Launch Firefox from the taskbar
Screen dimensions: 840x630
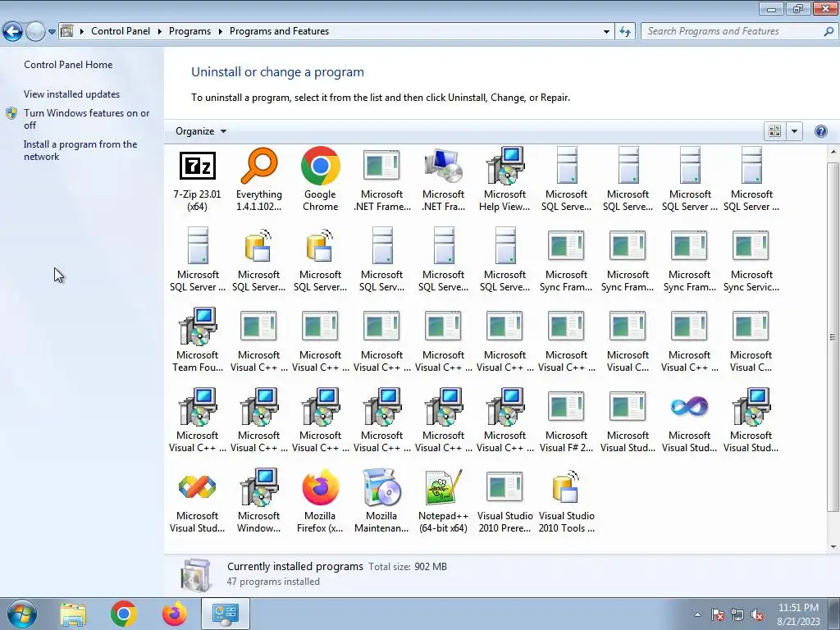point(174,614)
